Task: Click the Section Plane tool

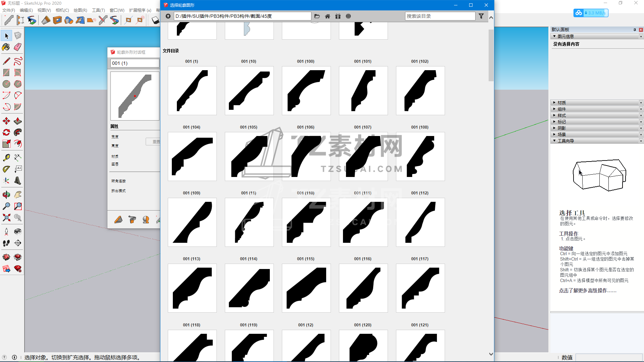Action: point(18,243)
